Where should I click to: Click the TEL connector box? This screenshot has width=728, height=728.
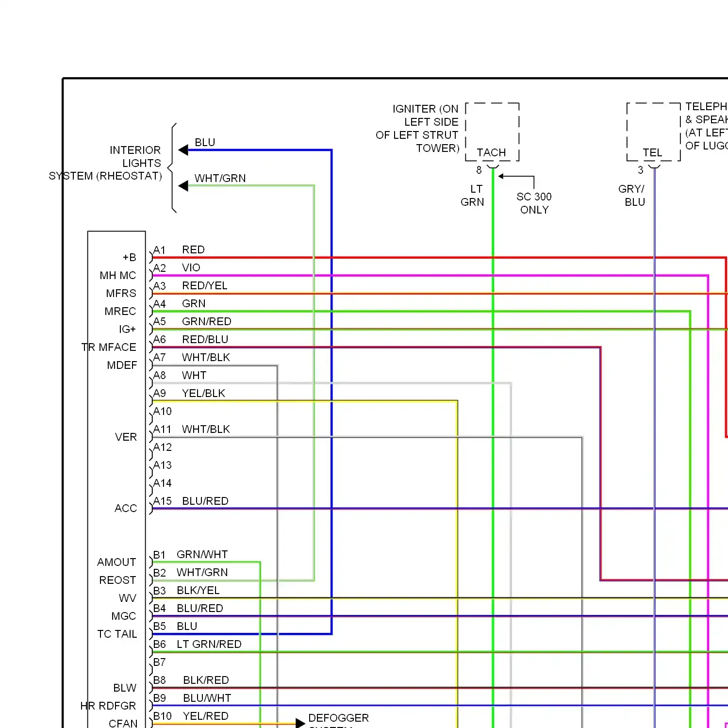(x=654, y=132)
